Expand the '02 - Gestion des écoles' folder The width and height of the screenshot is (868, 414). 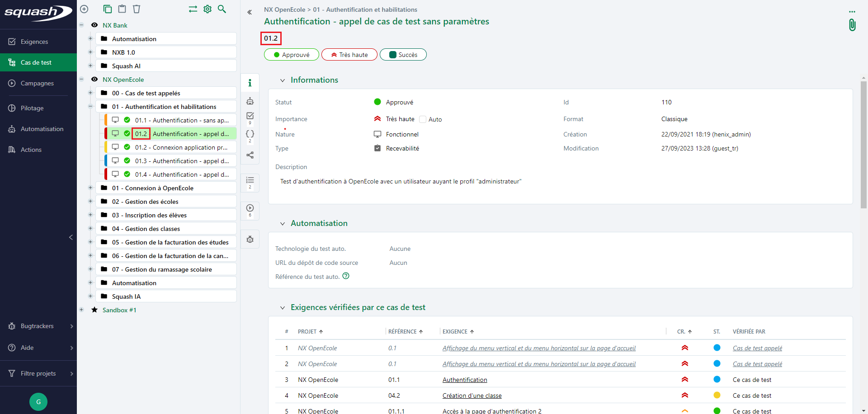point(90,201)
